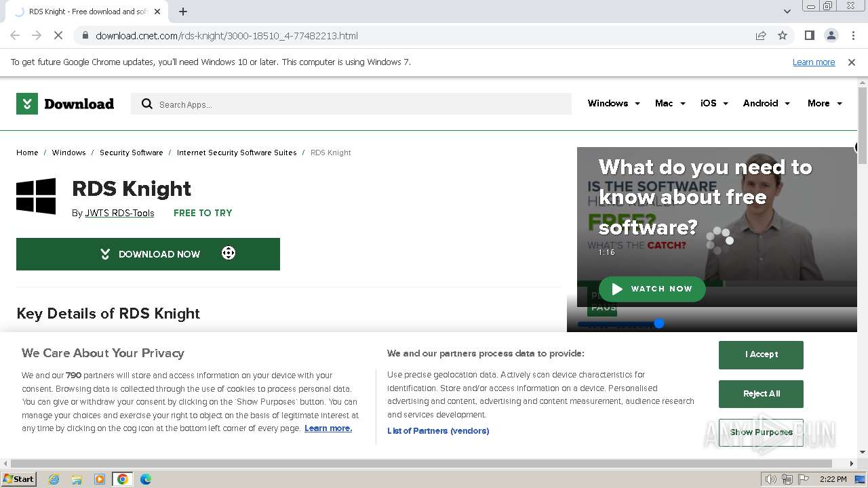Click the volume icon in system tray

(x=771, y=479)
